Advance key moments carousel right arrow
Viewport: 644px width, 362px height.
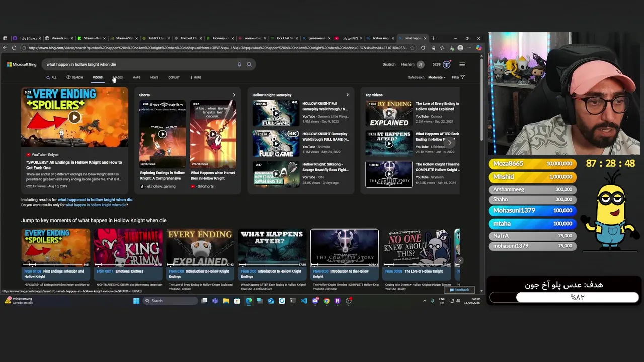click(x=459, y=260)
